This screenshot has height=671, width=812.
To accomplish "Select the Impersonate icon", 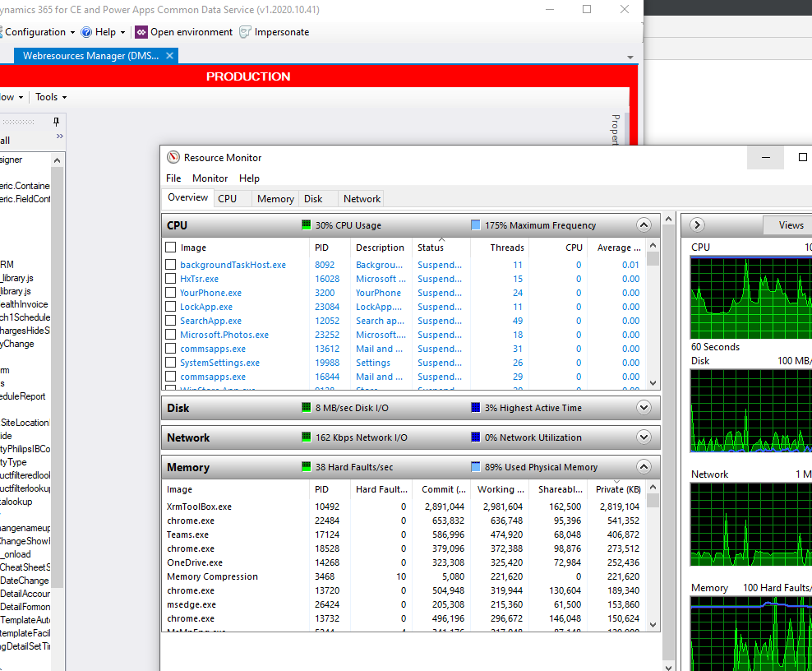I will tap(244, 32).
